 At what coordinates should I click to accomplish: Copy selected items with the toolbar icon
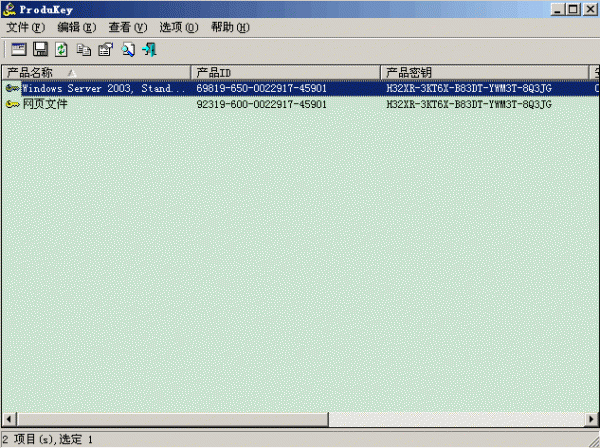(83, 50)
